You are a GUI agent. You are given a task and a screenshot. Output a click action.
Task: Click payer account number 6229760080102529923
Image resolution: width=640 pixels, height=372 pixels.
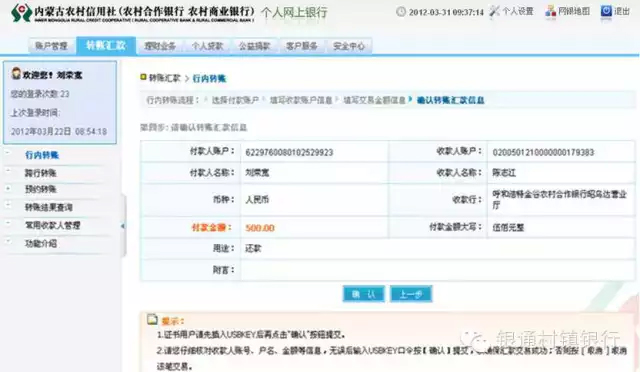tap(289, 152)
